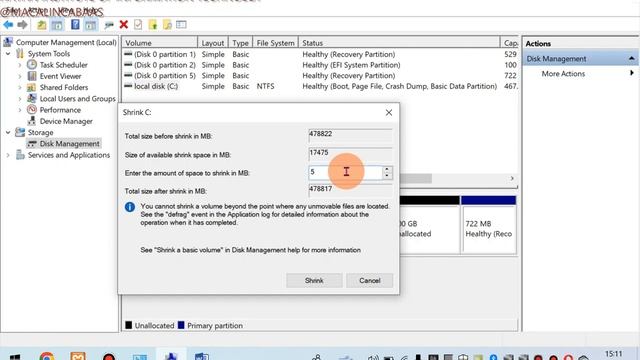Select the 722 MB Healthy partition block
Image resolution: width=640 pixels, height=360 pixels.
pyautogui.click(x=489, y=225)
